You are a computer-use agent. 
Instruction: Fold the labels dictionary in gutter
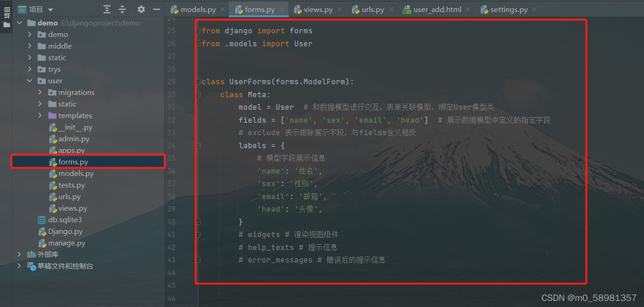click(x=198, y=145)
